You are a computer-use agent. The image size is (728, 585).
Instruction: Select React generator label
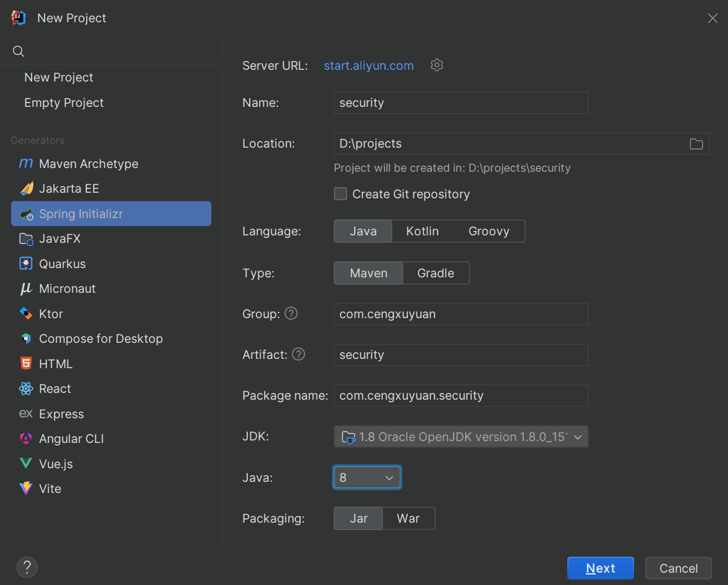click(x=55, y=389)
